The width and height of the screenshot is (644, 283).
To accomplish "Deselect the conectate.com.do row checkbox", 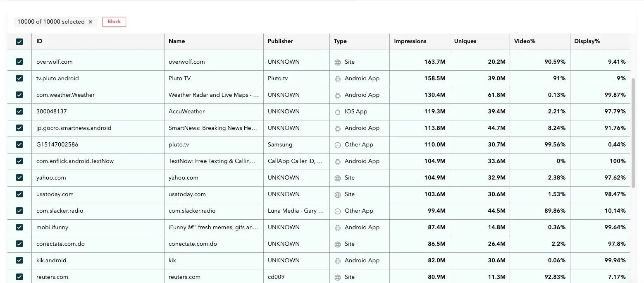I will click(19, 244).
